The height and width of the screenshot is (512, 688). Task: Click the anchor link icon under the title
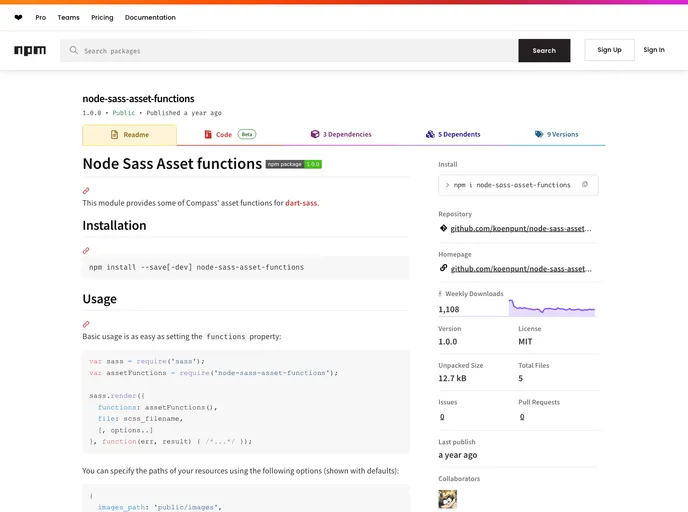86,191
